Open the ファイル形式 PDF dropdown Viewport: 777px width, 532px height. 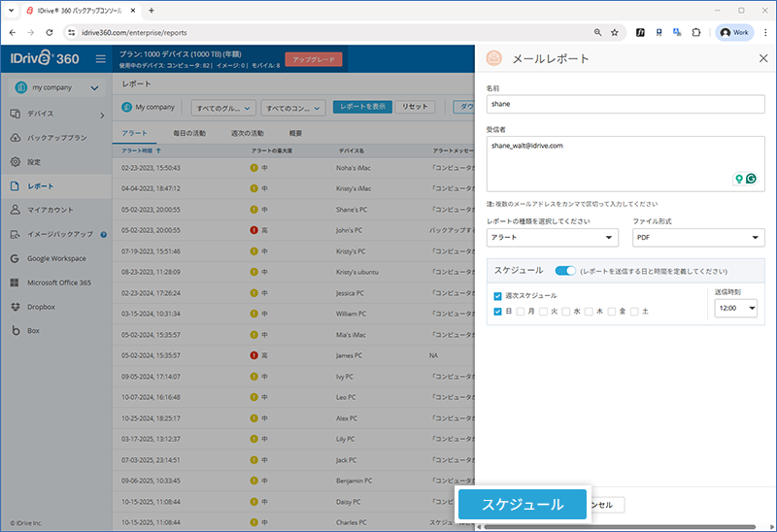point(697,237)
